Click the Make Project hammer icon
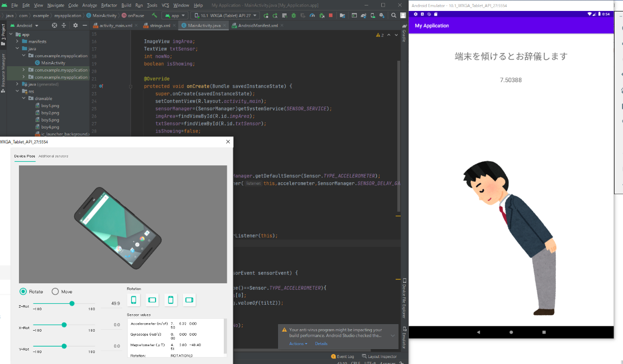Screen dimensions: 623x364 [155, 15]
